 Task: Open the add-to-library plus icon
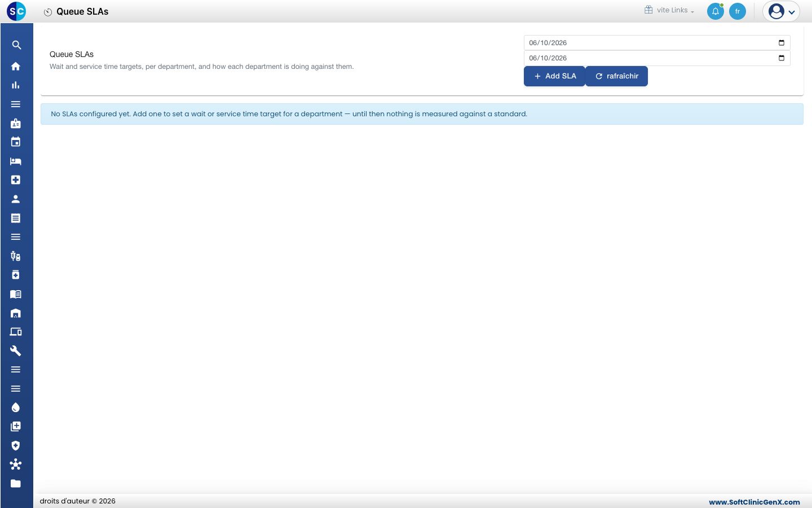pyautogui.click(x=16, y=426)
